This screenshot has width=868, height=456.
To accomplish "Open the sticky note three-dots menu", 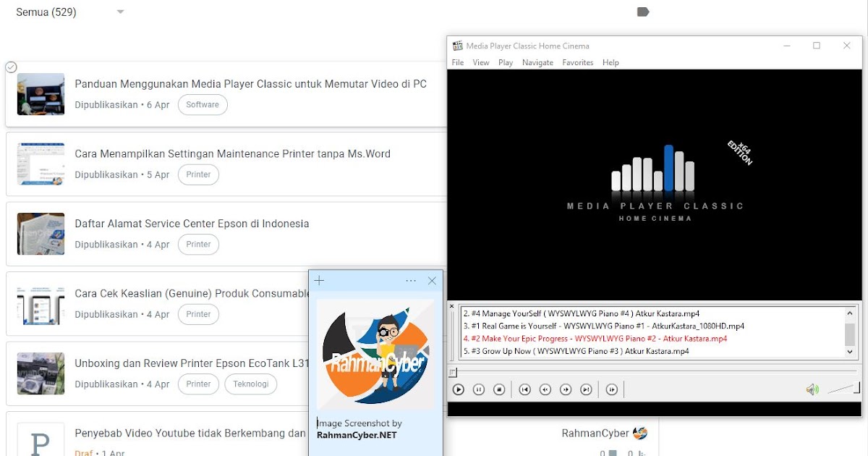I will 411,281.
